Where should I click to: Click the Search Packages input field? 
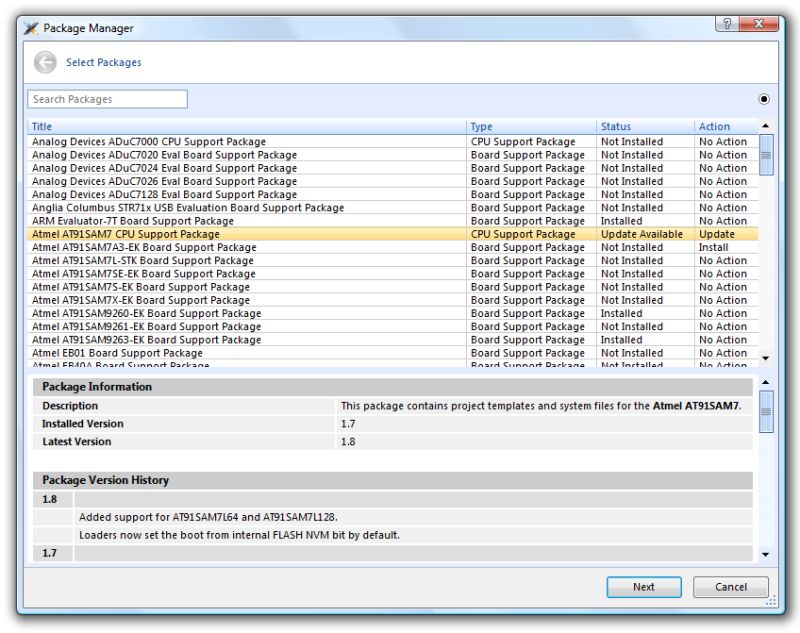point(107,99)
